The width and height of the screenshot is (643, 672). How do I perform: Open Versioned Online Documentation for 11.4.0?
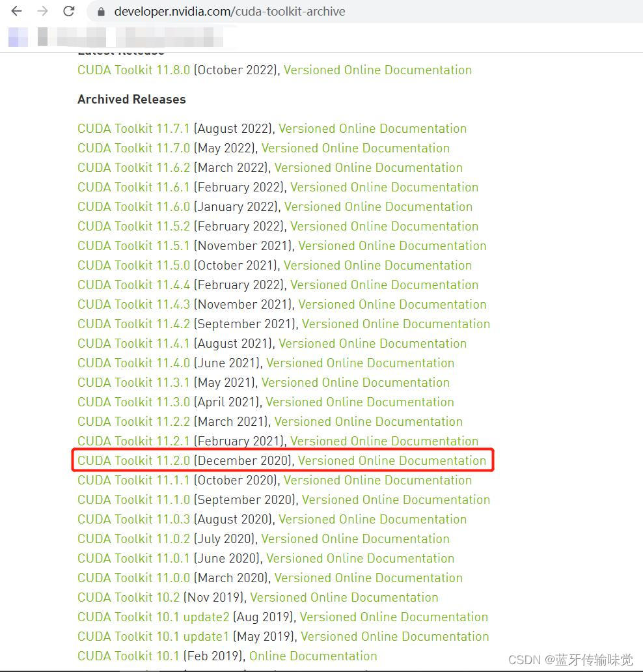point(361,363)
